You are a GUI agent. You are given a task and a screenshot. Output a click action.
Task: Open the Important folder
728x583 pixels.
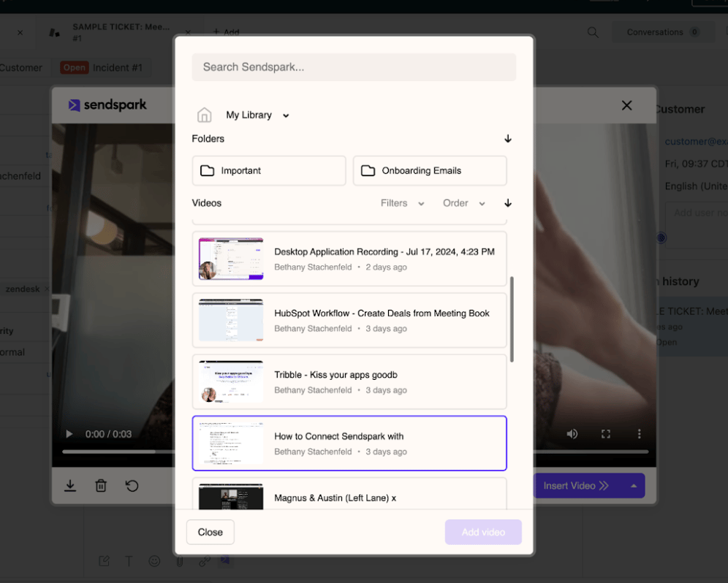[x=269, y=171]
